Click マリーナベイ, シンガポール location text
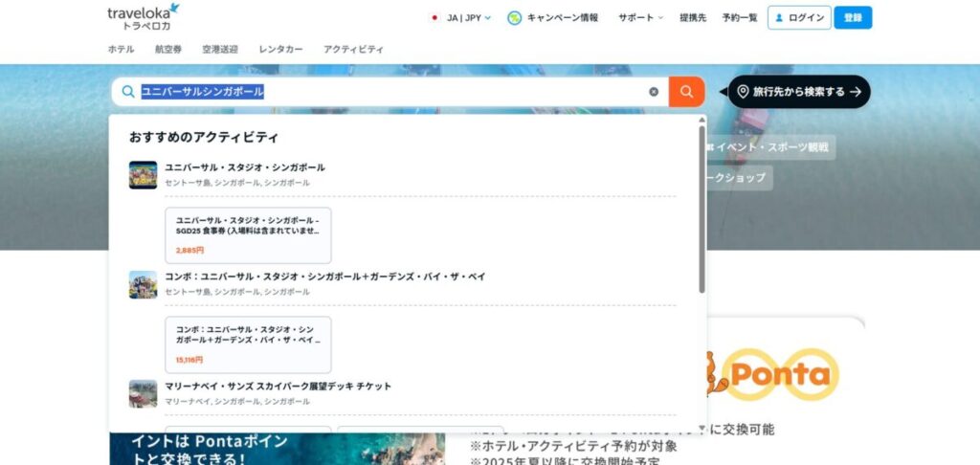980x465 pixels. click(x=237, y=402)
